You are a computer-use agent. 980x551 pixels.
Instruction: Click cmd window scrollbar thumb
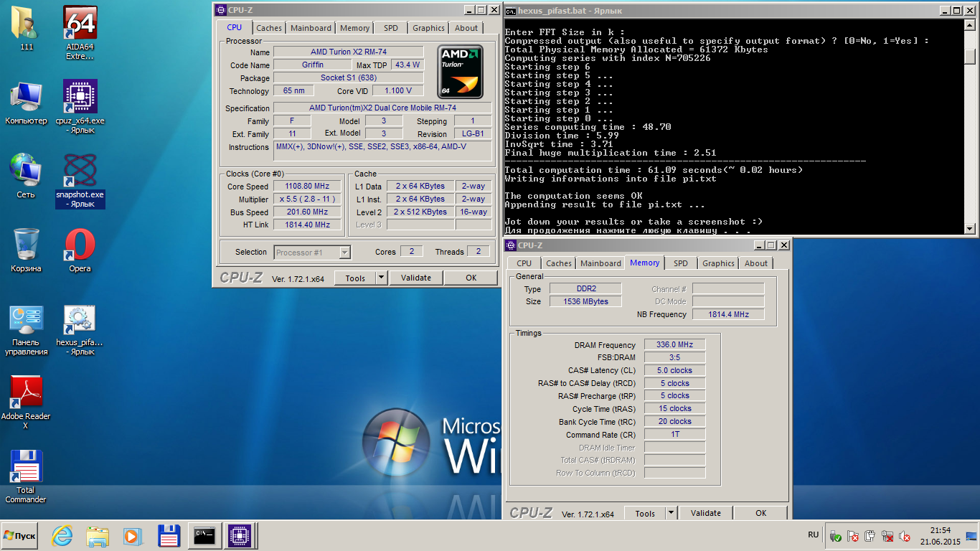pyautogui.click(x=970, y=56)
